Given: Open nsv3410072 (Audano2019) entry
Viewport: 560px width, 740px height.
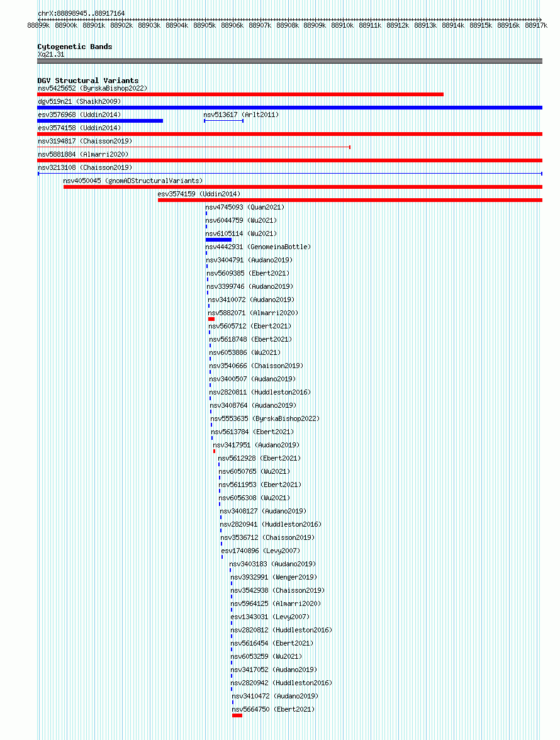Looking at the screenshot, I should [251, 300].
